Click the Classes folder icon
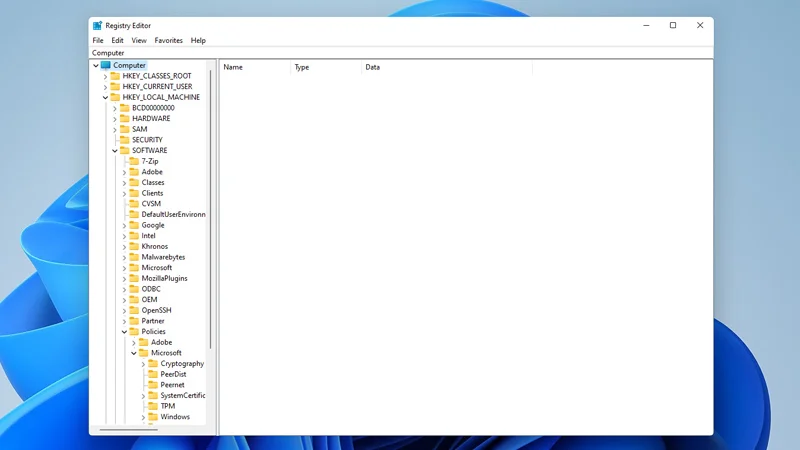Viewport: 800px width, 450px height. coord(134,183)
